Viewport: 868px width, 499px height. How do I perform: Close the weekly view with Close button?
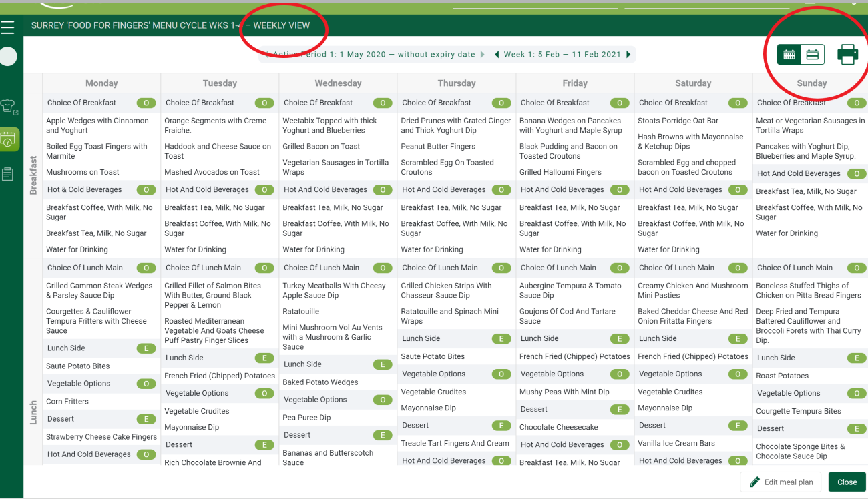tap(847, 482)
